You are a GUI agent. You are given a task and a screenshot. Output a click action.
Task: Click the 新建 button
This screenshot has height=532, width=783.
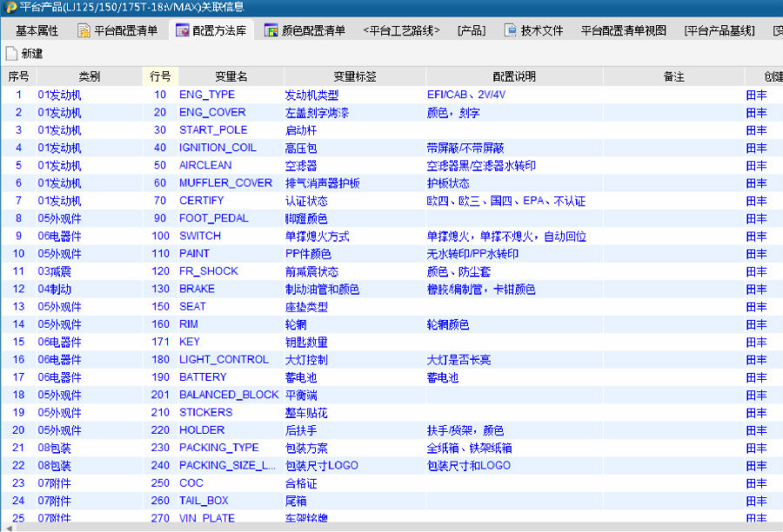click(24, 53)
